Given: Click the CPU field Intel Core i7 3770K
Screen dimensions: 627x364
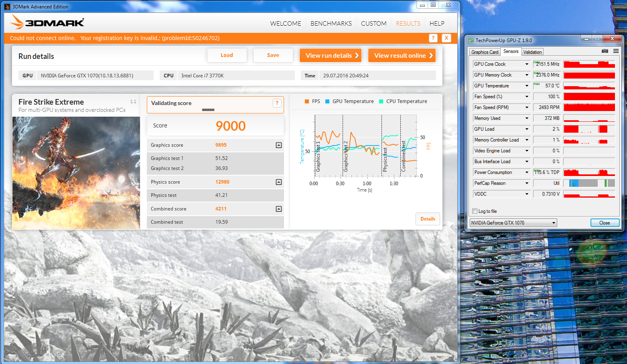Looking at the screenshot, I should click(x=236, y=75).
